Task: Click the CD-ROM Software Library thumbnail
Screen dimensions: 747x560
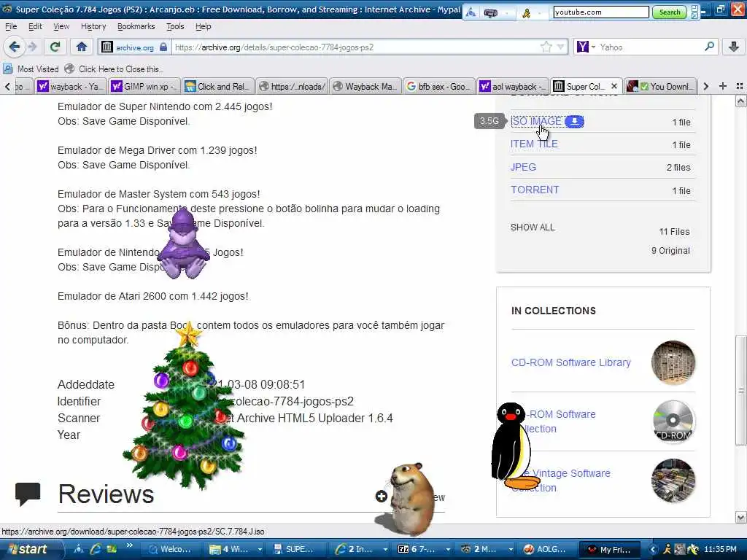Action: (673, 363)
